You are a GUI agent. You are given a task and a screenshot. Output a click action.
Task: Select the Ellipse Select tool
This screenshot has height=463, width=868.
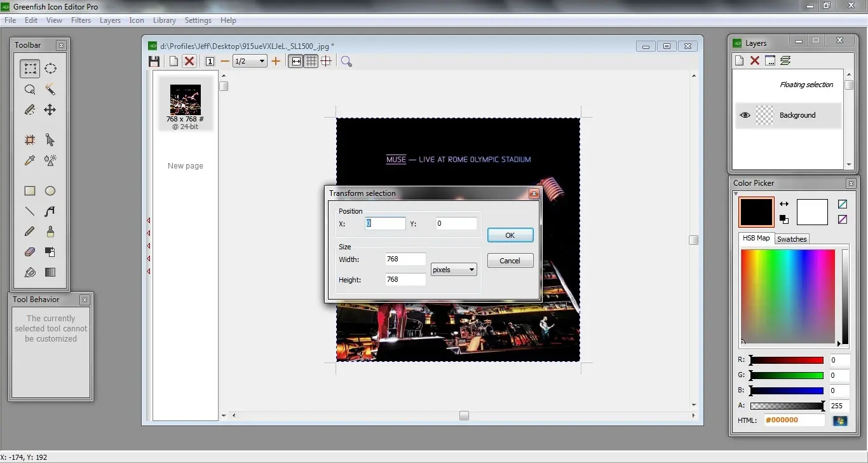[x=50, y=69]
